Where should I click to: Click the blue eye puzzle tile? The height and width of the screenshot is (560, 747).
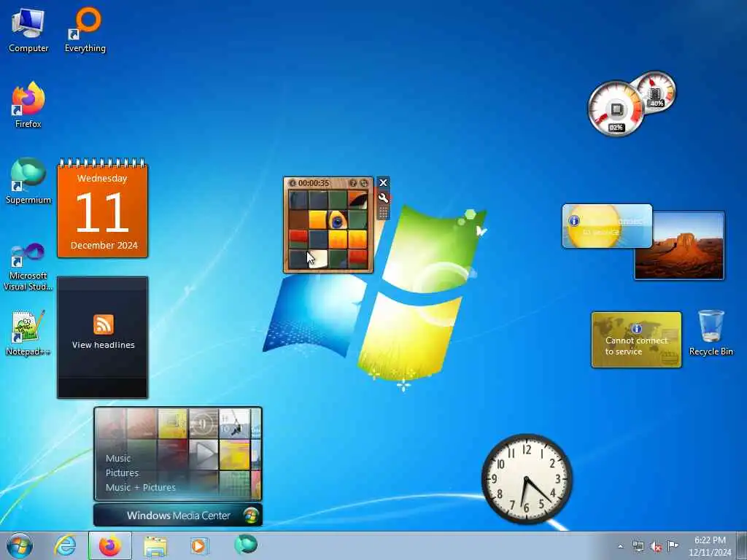[x=338, y=220]
